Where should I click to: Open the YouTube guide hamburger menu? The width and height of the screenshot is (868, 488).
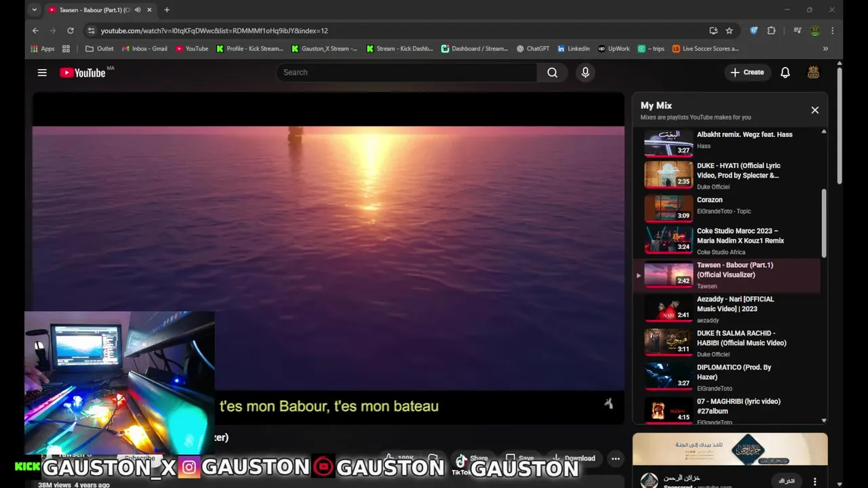(42, 73)
